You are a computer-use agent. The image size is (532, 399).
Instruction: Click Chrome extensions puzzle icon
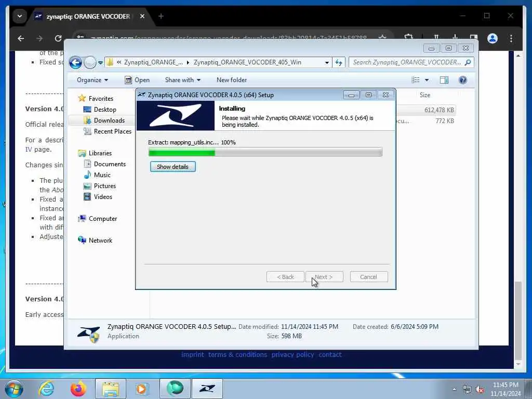408,38
